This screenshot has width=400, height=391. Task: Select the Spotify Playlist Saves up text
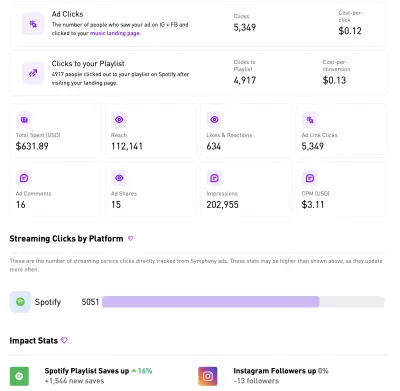coord(87,371)
